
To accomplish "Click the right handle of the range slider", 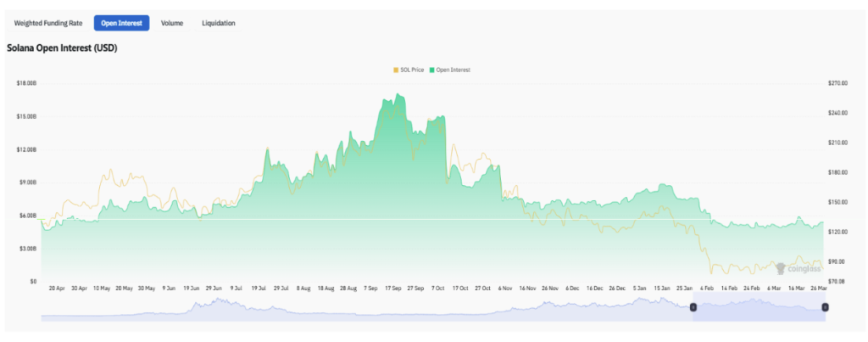I will 825,306.
